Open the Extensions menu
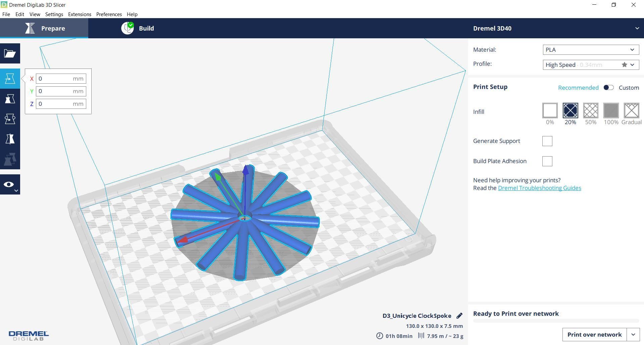 tap(80, 14)
